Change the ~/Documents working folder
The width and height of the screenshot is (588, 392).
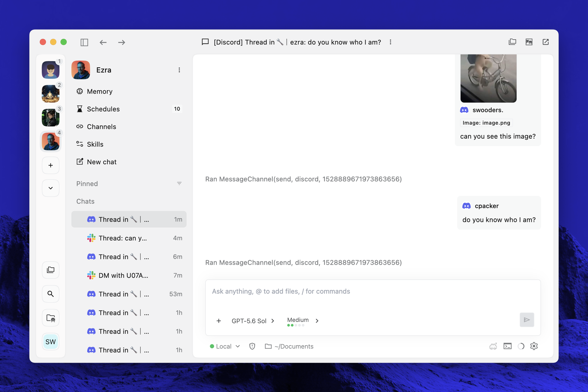pos(289,346)
